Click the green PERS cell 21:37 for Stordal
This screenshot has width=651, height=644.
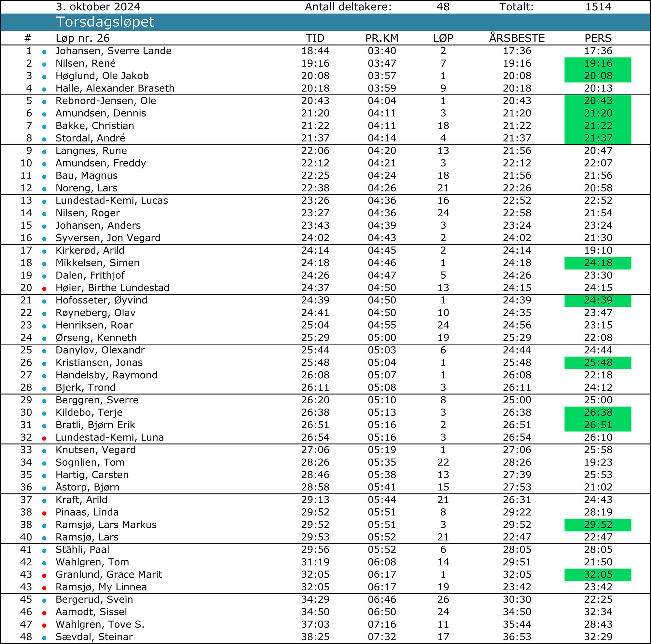pyautogui.click(x=598, y=138)
